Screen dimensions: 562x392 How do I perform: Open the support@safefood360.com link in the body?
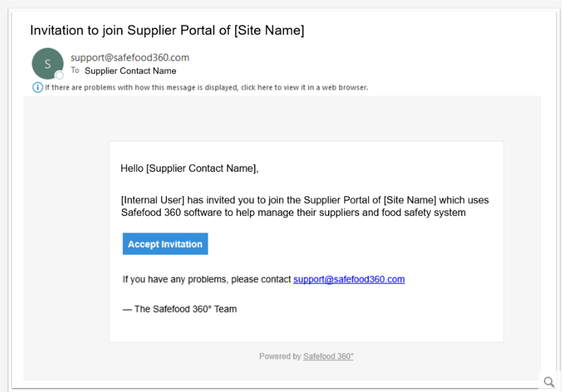[x=349, y=279]
